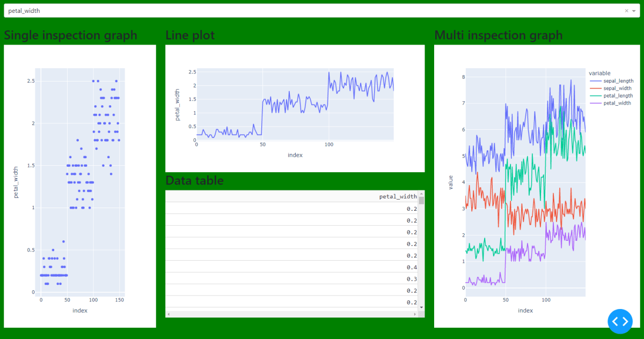
Task: Click the Line plot heading
Action: [190, 35]
